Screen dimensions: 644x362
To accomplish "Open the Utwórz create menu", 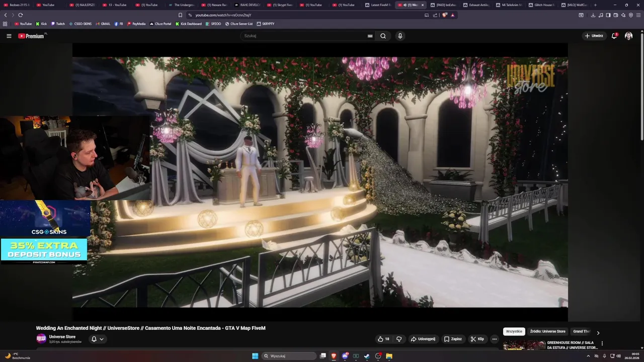I will point(594,36).
